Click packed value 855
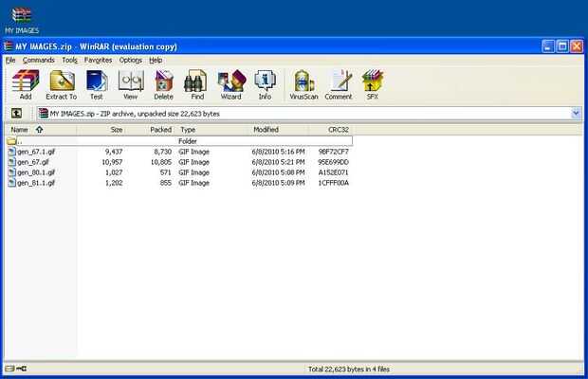The image size is (588, 379). point(165,183)
